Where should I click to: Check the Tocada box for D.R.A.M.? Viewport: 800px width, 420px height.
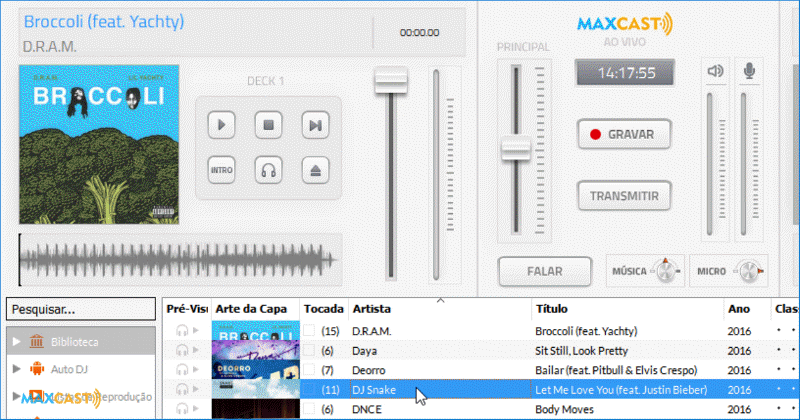coord(309,330)
